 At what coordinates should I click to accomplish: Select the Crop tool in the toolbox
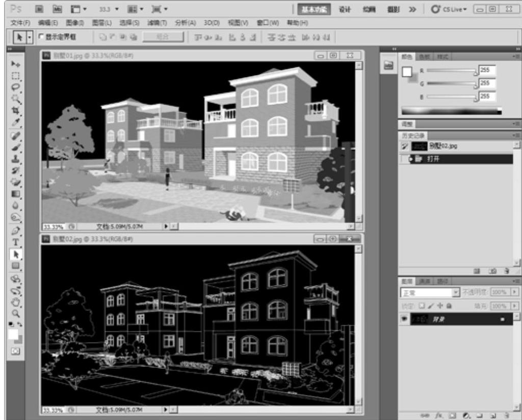coord(16,110)
